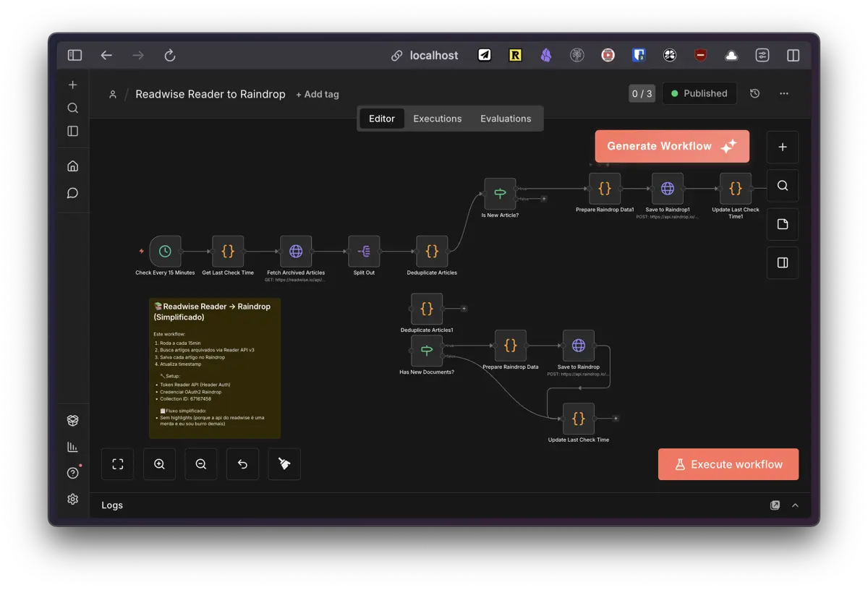Zoom out on the workflow canvas
Screen dimensions: 868x590
200,463
